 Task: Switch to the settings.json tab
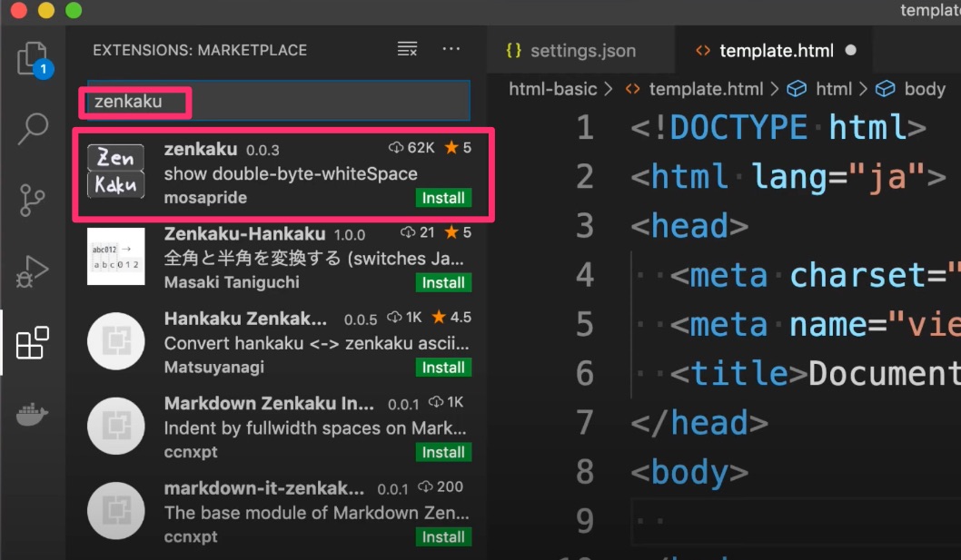pos(580,51)
